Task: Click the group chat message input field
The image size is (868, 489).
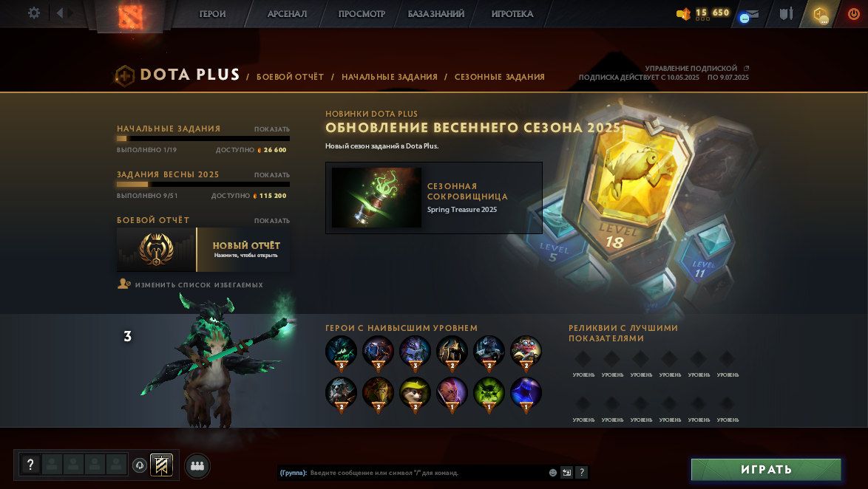Action: (427, 473)
